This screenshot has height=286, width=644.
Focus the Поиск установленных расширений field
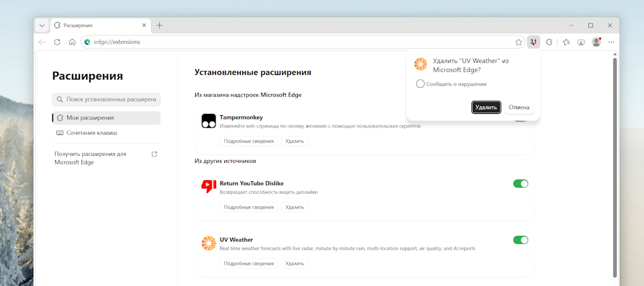click(107, 99)
